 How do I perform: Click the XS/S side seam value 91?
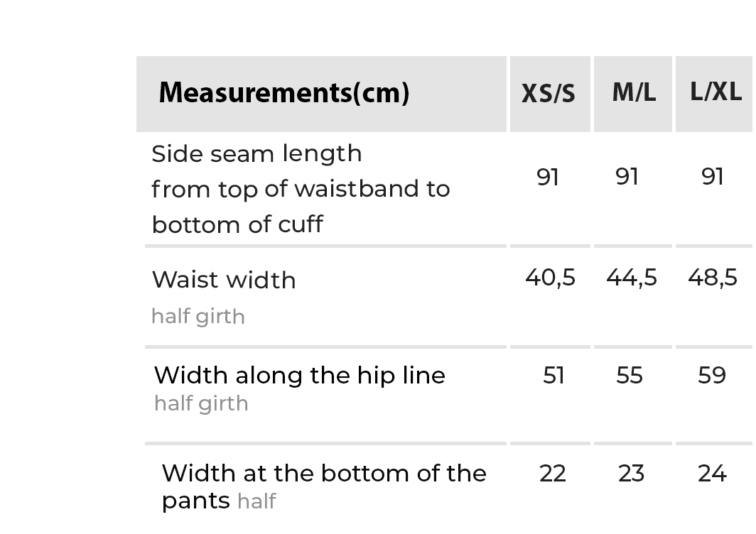click(x=548, y=176)
